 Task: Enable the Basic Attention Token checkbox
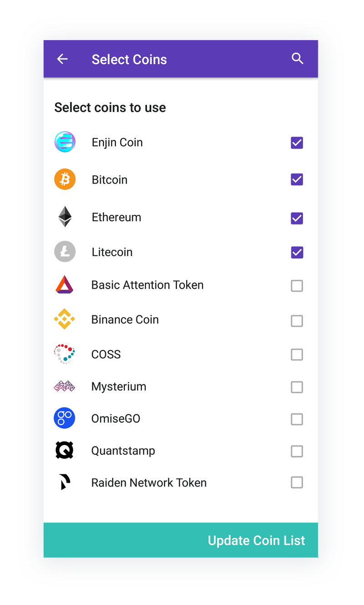297,286
